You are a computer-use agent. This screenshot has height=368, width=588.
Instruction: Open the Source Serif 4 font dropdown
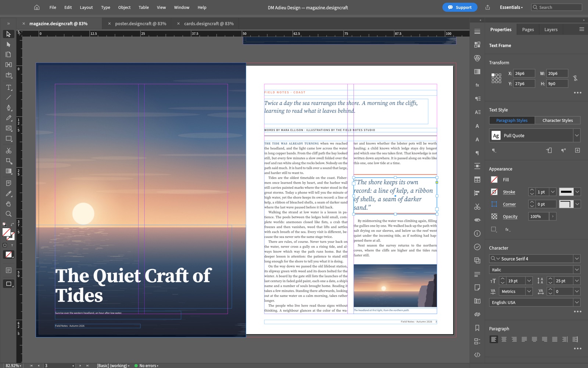[577, 259]
